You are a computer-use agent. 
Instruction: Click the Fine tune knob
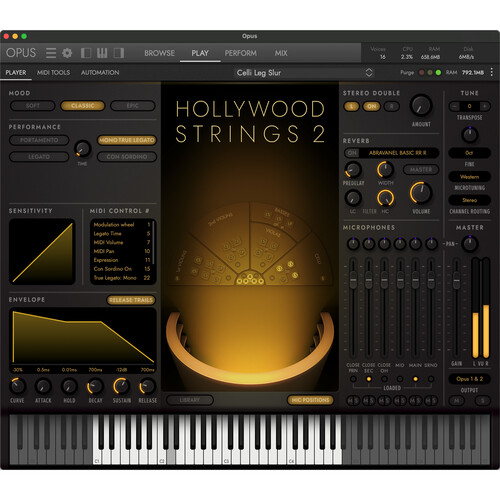click(470, 135)
